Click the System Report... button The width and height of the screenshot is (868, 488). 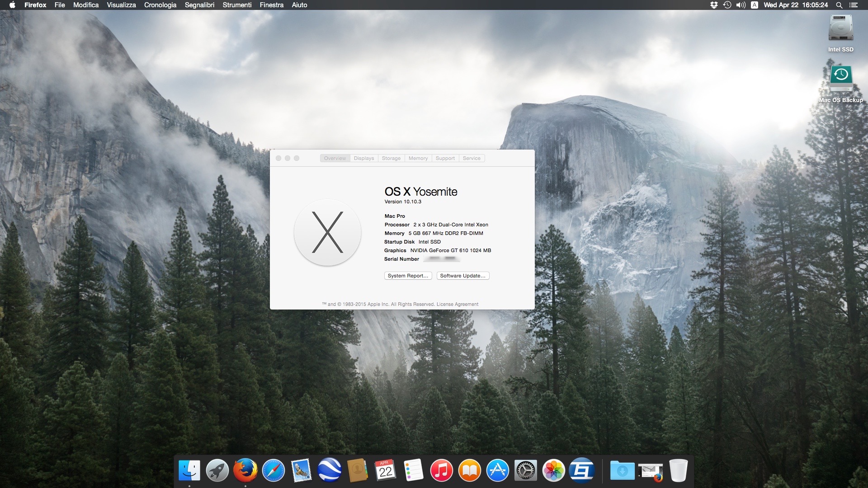point(408,276)
